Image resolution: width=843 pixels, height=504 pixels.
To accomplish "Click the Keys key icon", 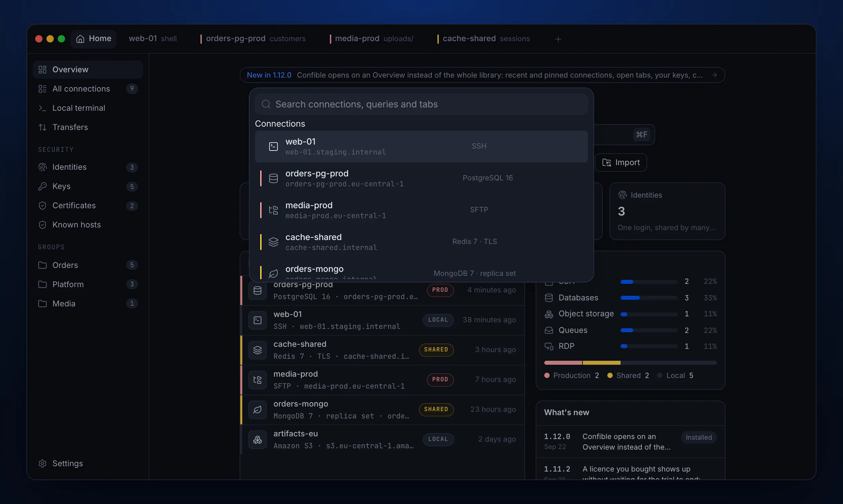I will tap(42, 186).
